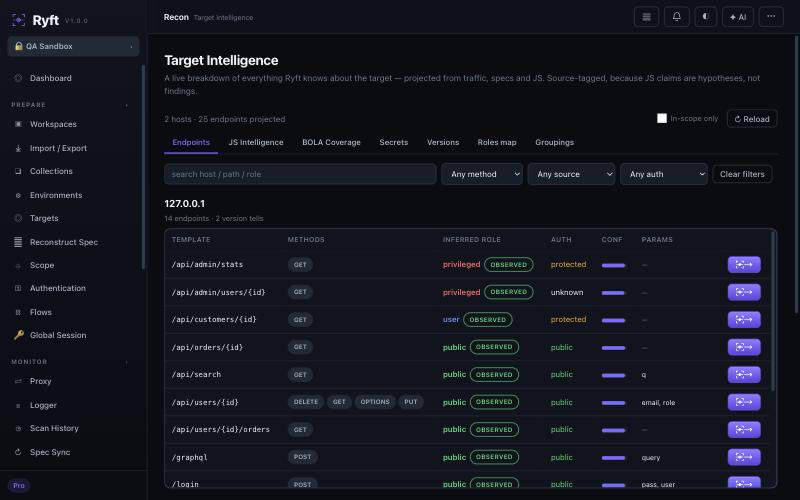The image size is (800, 500).
Task: Click the action button for /api/users/{id} row
Action: click(744, 402)
